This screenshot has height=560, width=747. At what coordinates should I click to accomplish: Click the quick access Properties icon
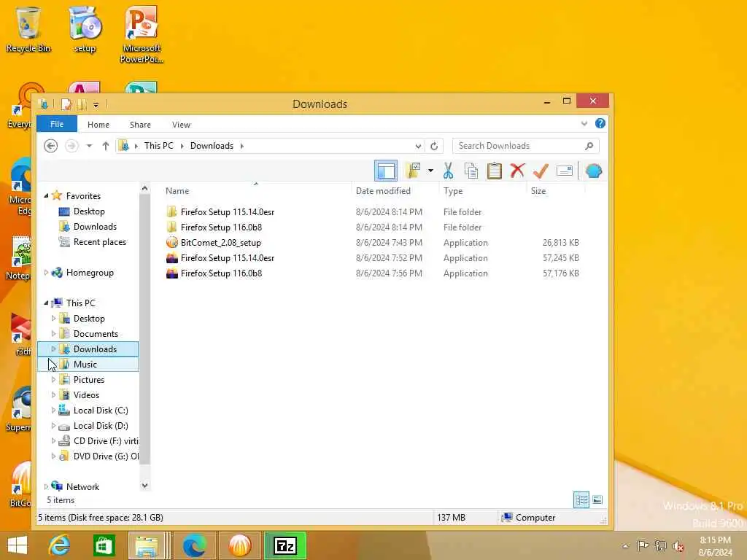coord(66,104)
